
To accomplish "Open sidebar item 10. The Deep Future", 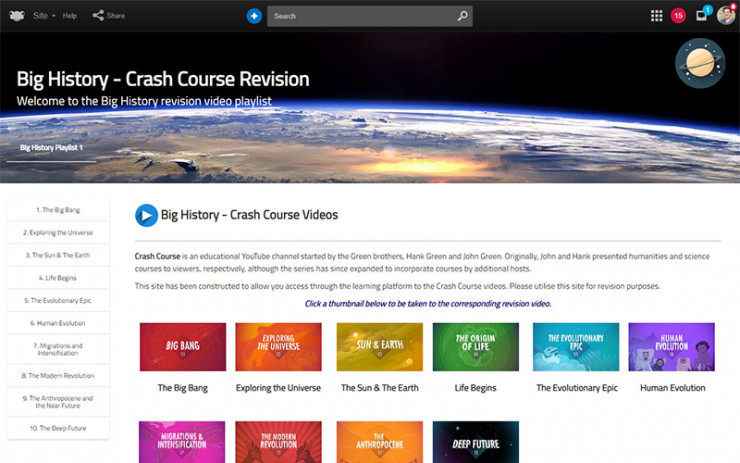I will click(x=58, y=429).
